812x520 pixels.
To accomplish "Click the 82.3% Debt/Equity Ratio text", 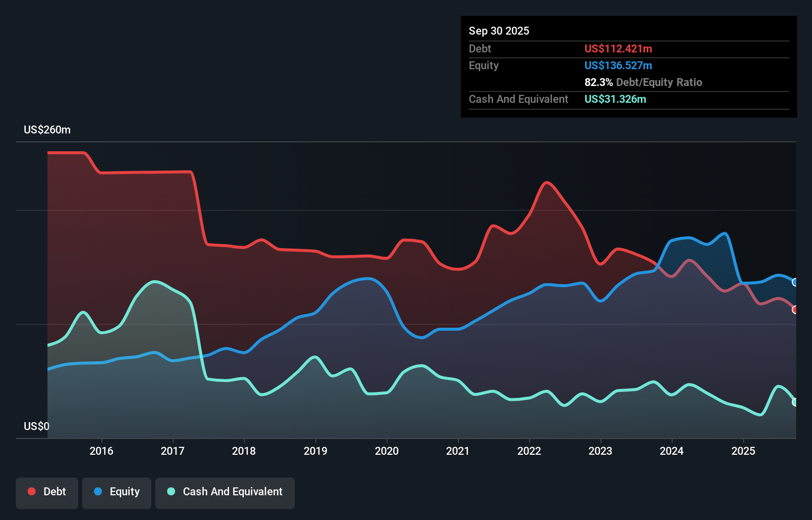I will pyautogui.click(x=643, y=82).
